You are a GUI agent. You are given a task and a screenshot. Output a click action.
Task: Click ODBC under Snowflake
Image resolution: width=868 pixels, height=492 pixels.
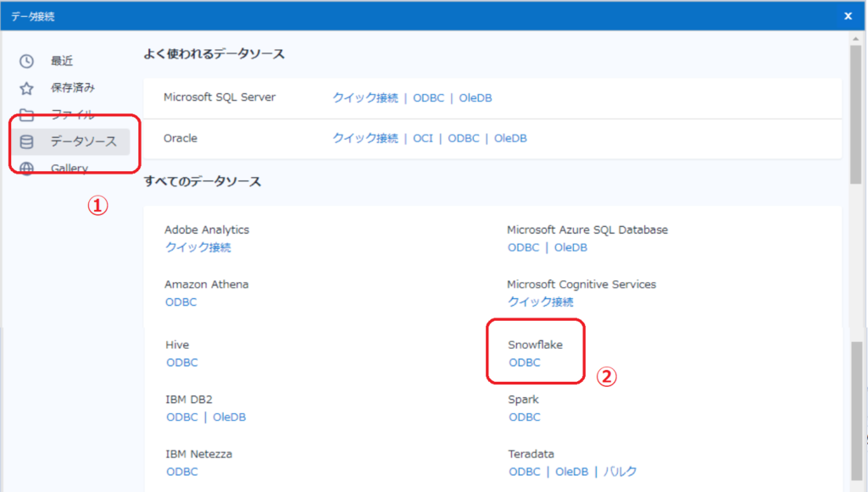point(525,362)
